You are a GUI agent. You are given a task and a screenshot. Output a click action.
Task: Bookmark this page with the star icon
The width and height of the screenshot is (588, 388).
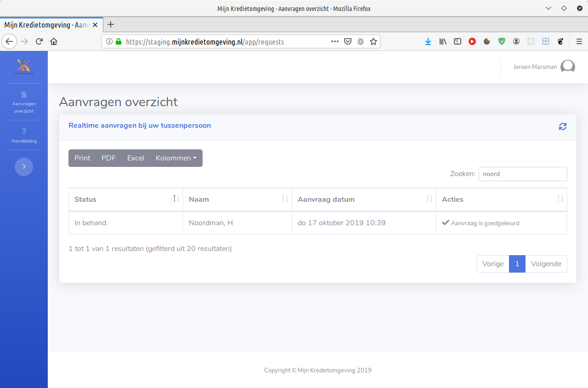(373, 41)
